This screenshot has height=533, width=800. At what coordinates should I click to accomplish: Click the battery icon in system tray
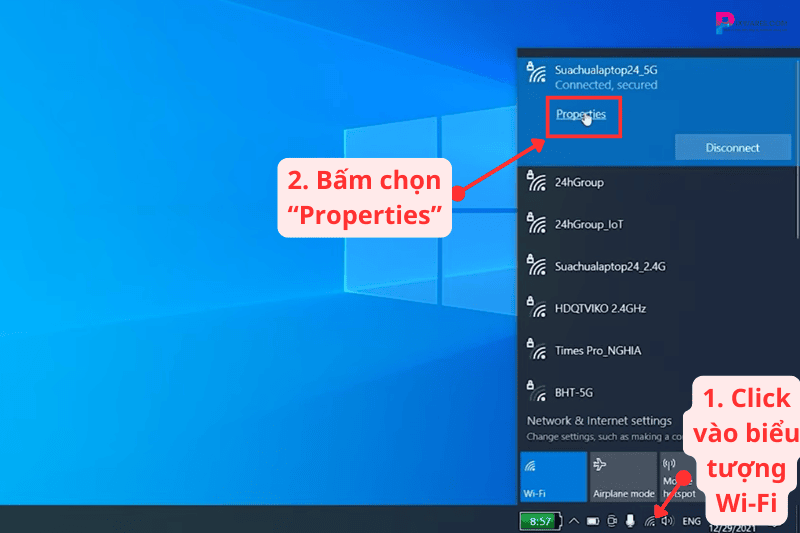(593, 521)
